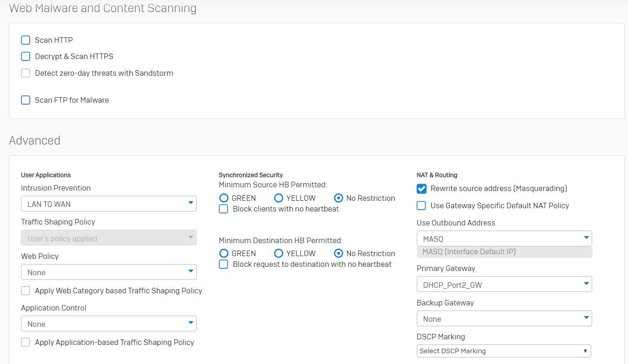Image resolution: width=628 pixels, height=364 pixels.
Task: Check Apply Web Category based Traffic Shaping
Action: click(26, 291)
